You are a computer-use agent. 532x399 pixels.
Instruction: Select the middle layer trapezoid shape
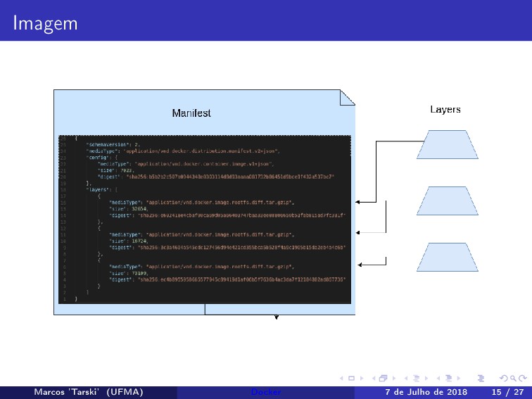click(x=447, y=201)
